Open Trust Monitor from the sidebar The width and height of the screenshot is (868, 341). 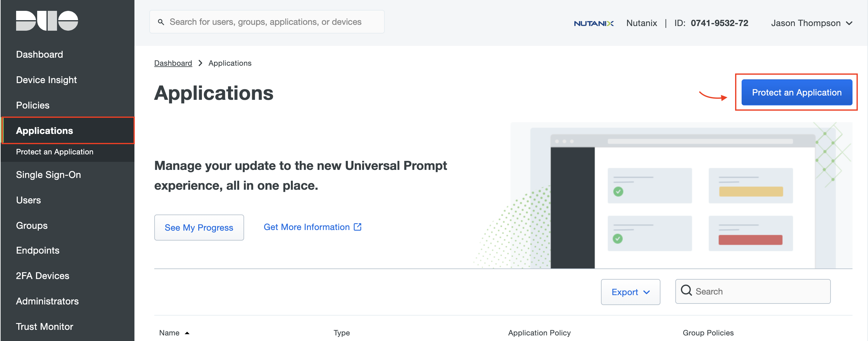pos(44,326)
